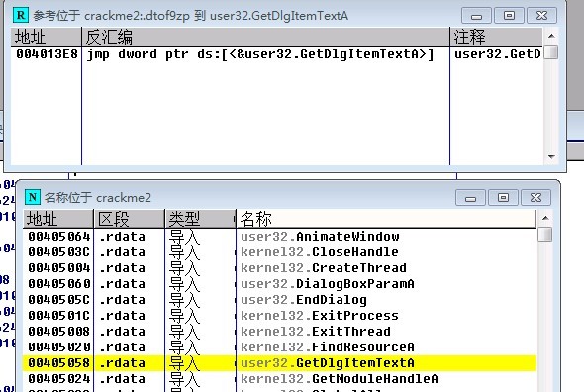Click address 00405020 in names list
Viewport: 584px width, 392px height.
click(x=58, y=347)
